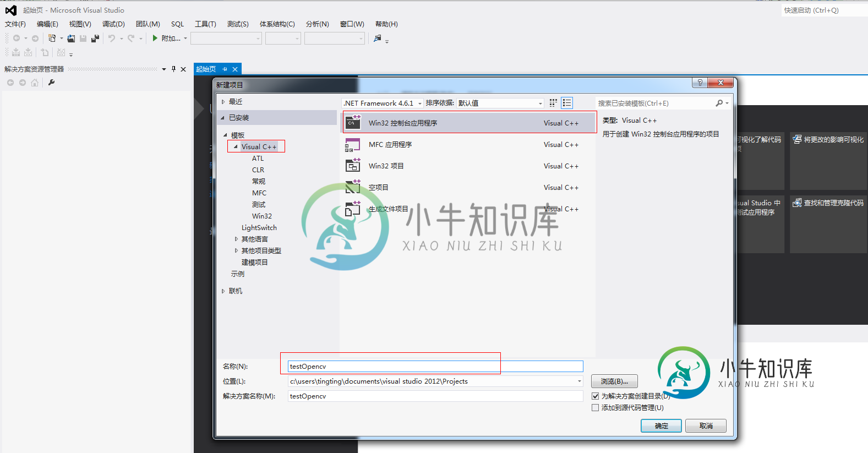Image resolution: width=868 pixels, height=453 pixels.
Task: Click the search magnifier in template search box
Action: click(x=719, y=103)
